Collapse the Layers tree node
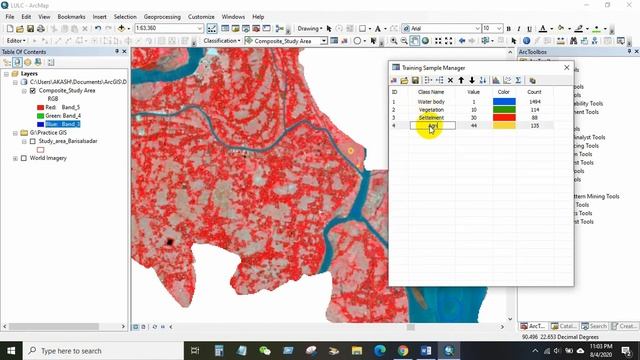The width and height of the screenshot is (640, 360). (7, 74)
